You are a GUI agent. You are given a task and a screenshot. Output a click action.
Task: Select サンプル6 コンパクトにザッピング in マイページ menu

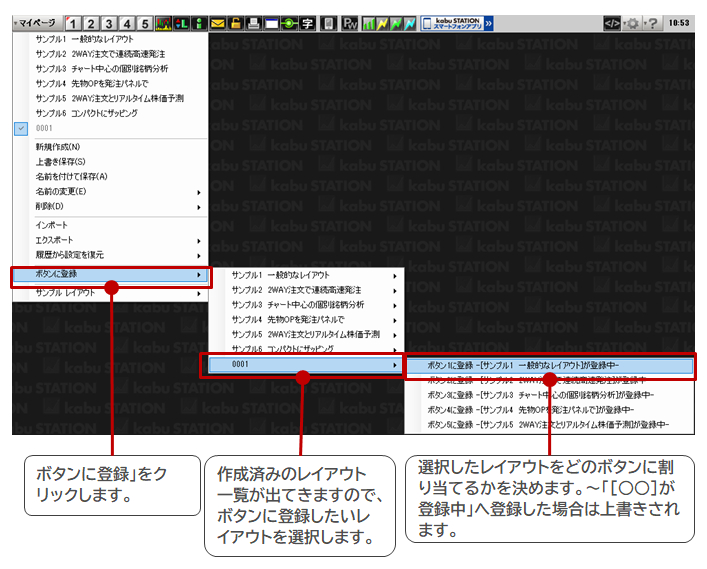click(111, 113)
